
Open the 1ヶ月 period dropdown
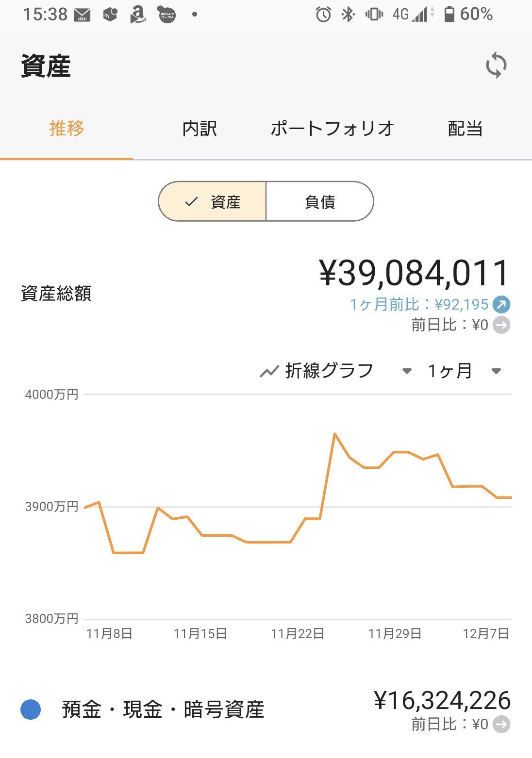463,371
